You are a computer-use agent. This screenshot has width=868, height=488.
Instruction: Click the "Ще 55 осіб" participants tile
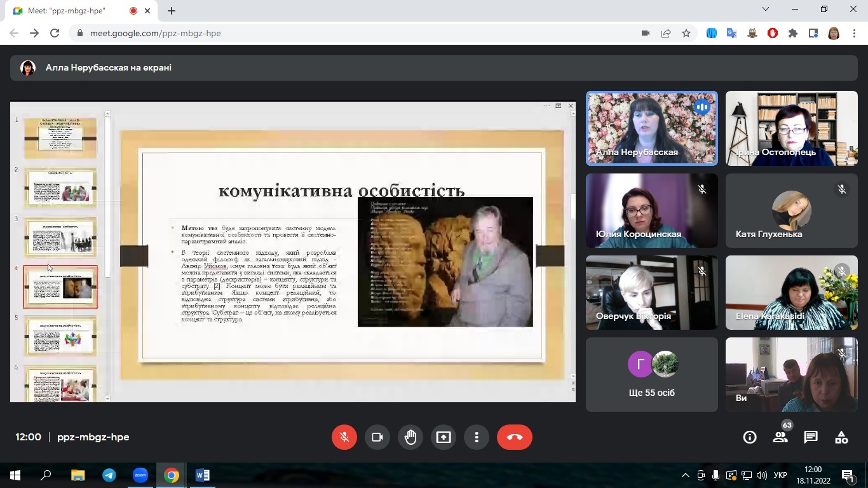click(x=651, y=374)
